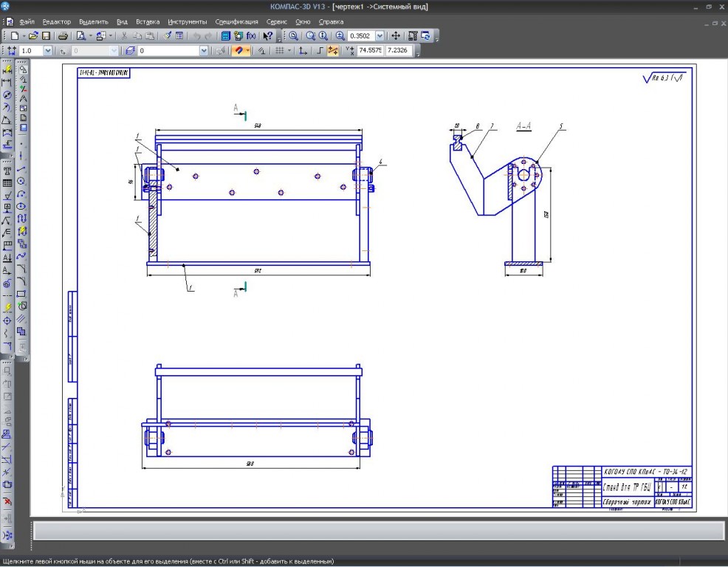Activate the pan (move view) tool
Viewport: 728px width, 567px height.
(x=396, y=35)
